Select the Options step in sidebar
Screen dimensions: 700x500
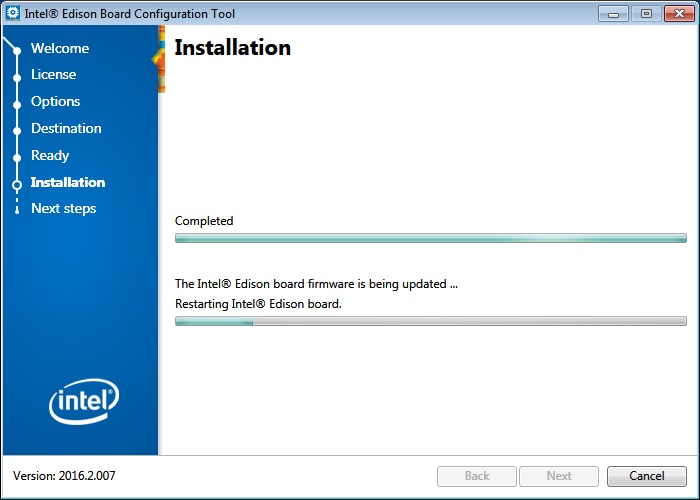(55, 101)
